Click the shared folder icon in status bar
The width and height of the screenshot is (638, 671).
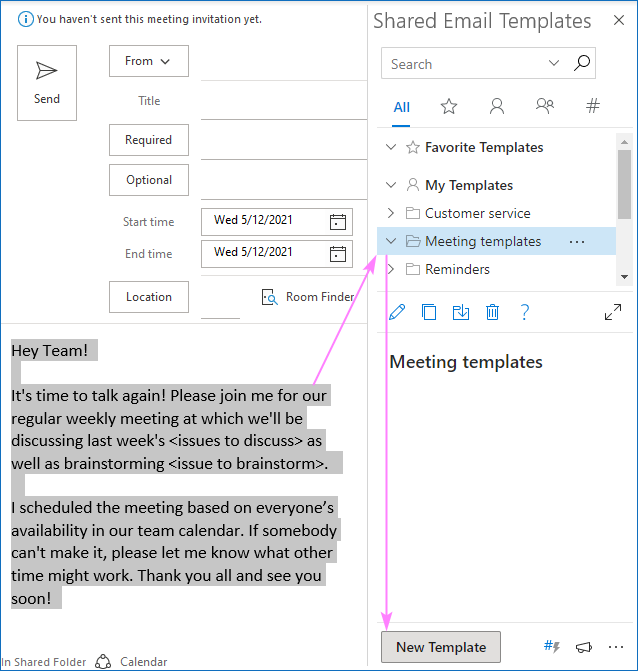pyautogui.click(x=103, y=662)
